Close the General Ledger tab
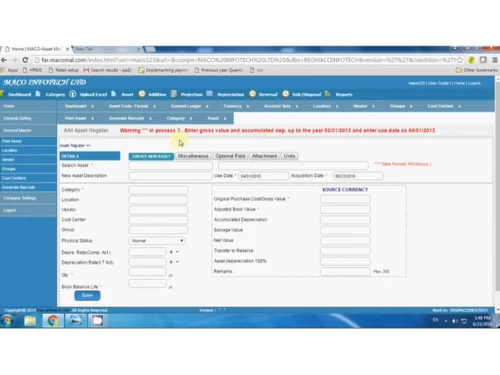This screenshot has width=500, height=375. click(207, 106)
